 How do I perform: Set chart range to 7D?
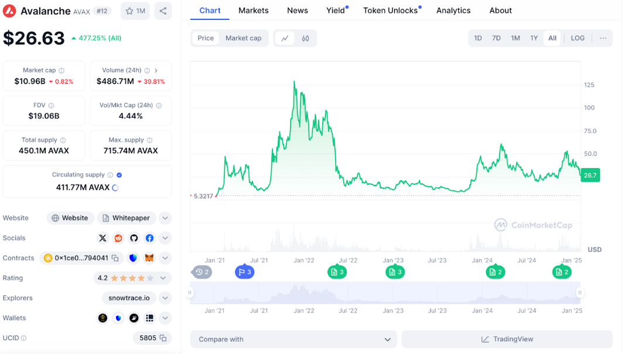click(x=496, y=39)
